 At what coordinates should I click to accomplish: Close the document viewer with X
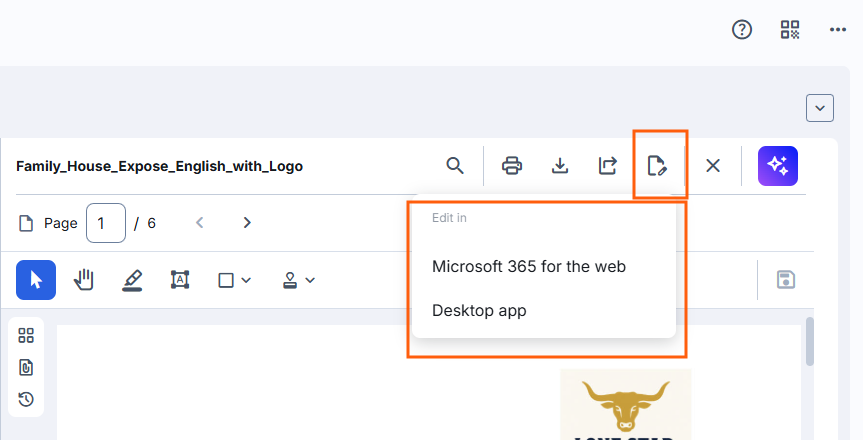click(x=713, y=166)
